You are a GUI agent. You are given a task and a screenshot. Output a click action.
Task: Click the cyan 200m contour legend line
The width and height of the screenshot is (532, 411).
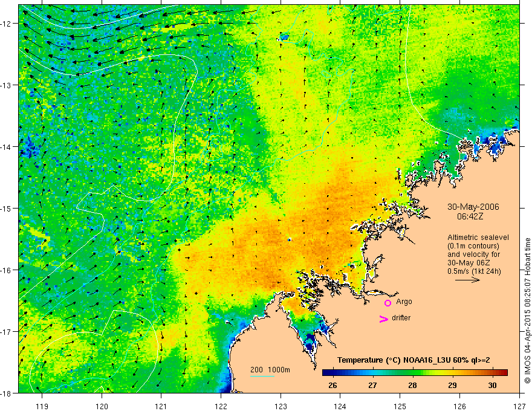(x=262, y=376)
